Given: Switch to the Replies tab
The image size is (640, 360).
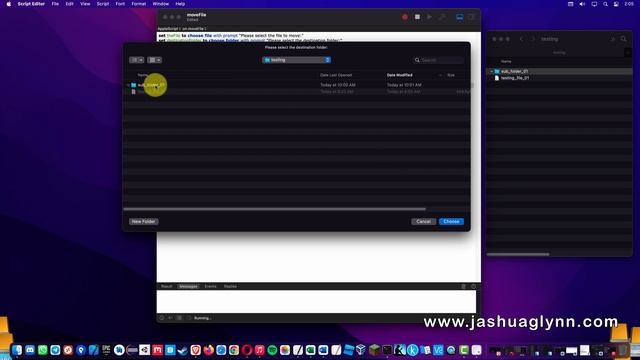Looking at the screenshot, I should tap(230, 287).
